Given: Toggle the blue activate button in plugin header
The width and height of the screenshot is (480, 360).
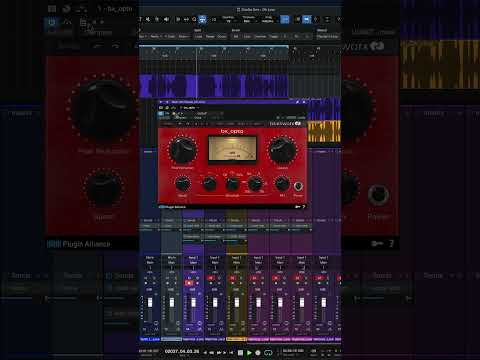Looking at the screenshot, I should point(161,114).
